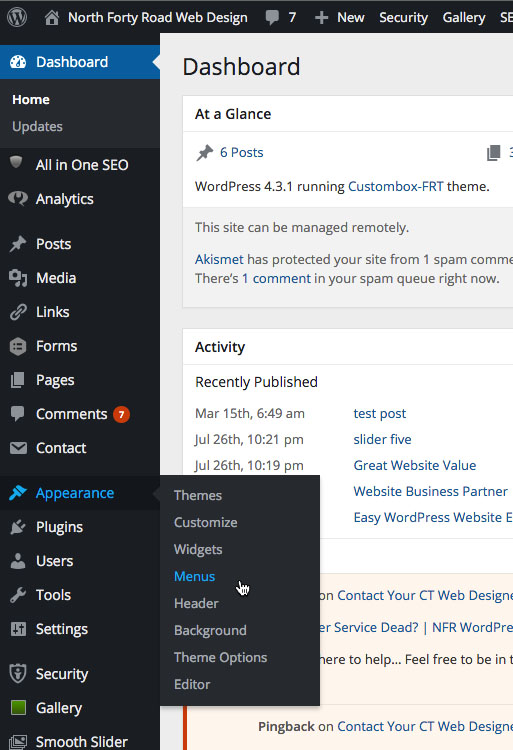Click the orange 7 comments badge
This screenshot has width=513, height=750.
[x=121, y=414]
